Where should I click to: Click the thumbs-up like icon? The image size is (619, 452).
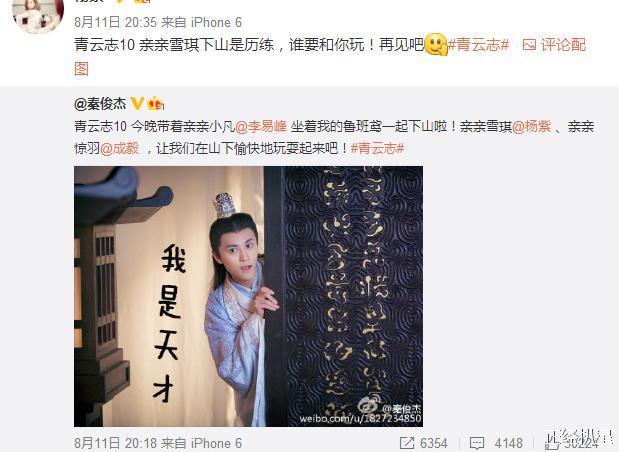click(x=552, y=443)
